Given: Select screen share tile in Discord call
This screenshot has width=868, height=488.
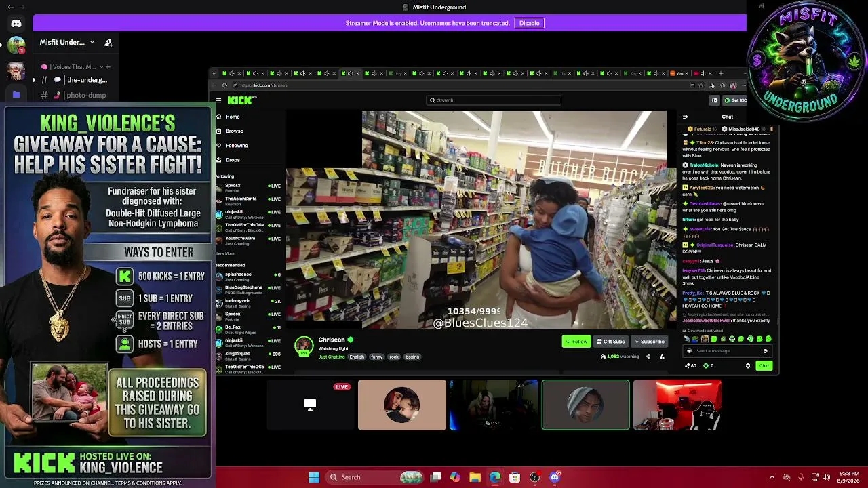Looking at the screenshot, I should coord(310,405).
